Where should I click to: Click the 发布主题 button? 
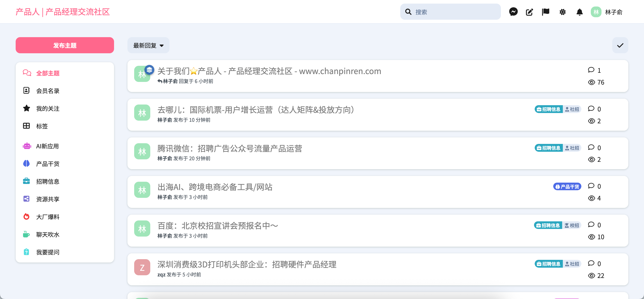coord(65,45)
